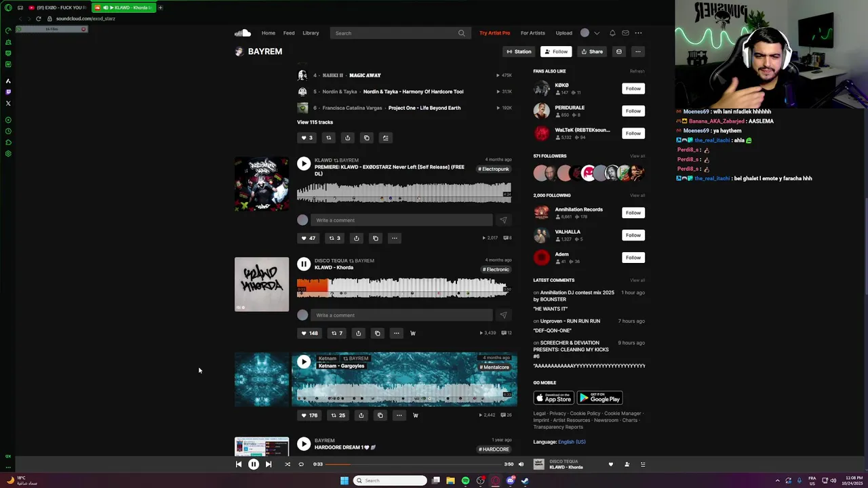Seek in the KLAWD - Khorda waveform

404,287
